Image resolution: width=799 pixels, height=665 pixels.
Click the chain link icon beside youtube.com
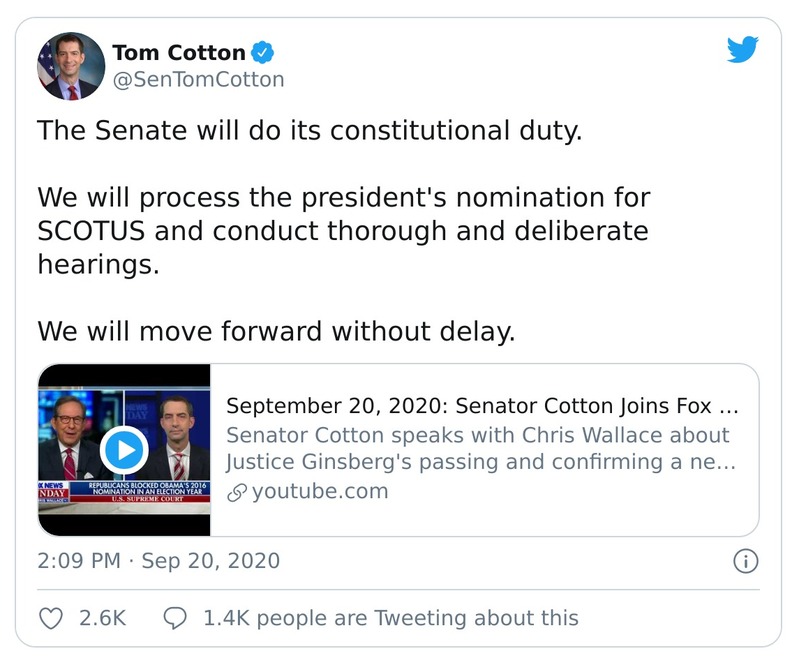(236, 492)
